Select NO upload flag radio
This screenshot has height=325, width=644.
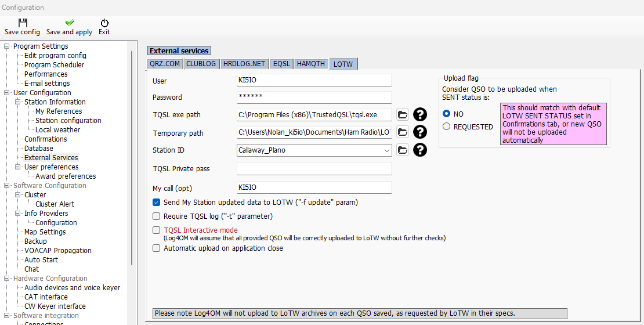click(446, 114)
